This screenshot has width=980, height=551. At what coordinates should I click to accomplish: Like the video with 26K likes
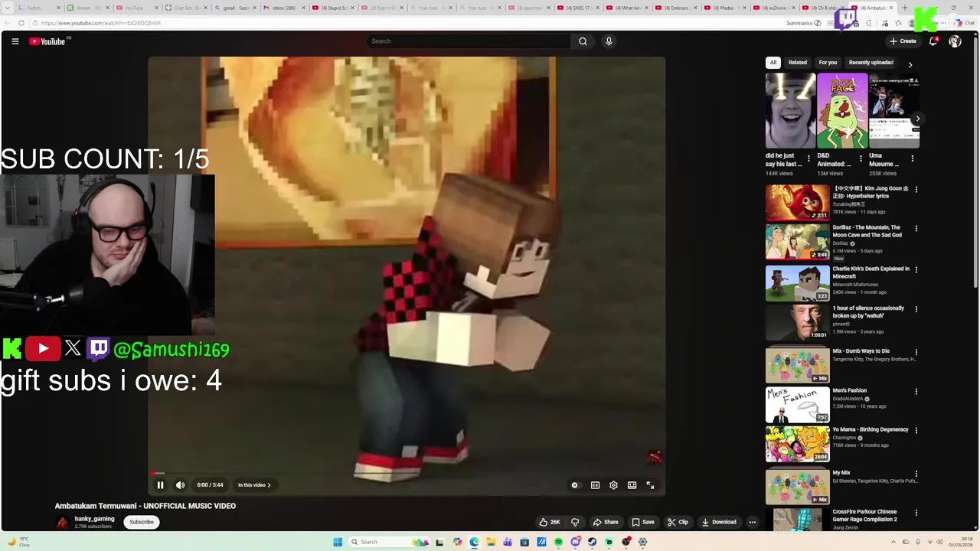pos(550,522)
